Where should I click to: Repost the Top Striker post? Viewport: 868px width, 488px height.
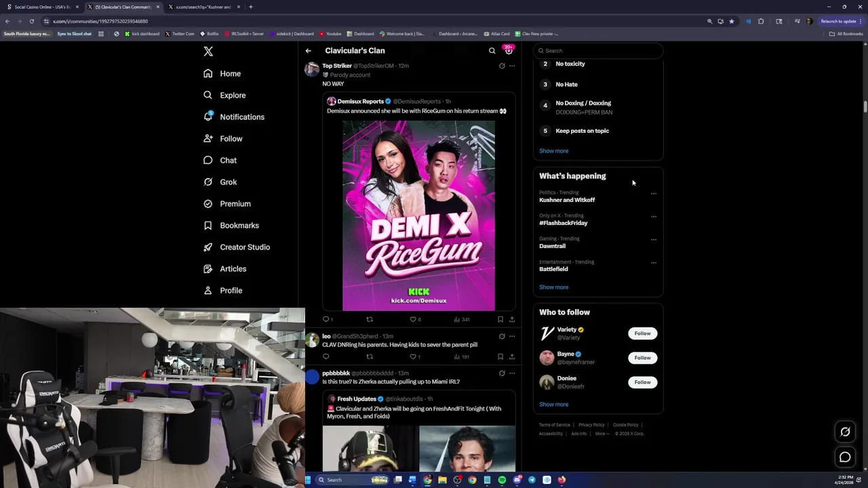pos(370,319)
